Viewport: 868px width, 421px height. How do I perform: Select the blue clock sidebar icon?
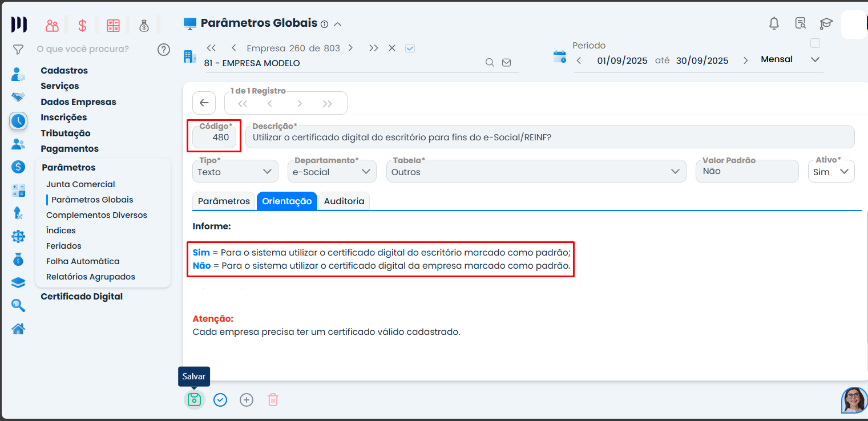[18, 120]
